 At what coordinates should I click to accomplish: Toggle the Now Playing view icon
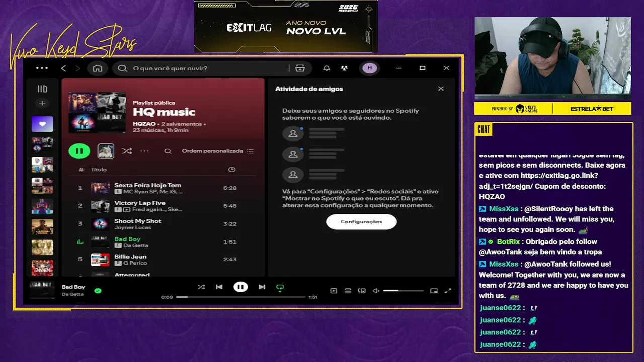334,291
